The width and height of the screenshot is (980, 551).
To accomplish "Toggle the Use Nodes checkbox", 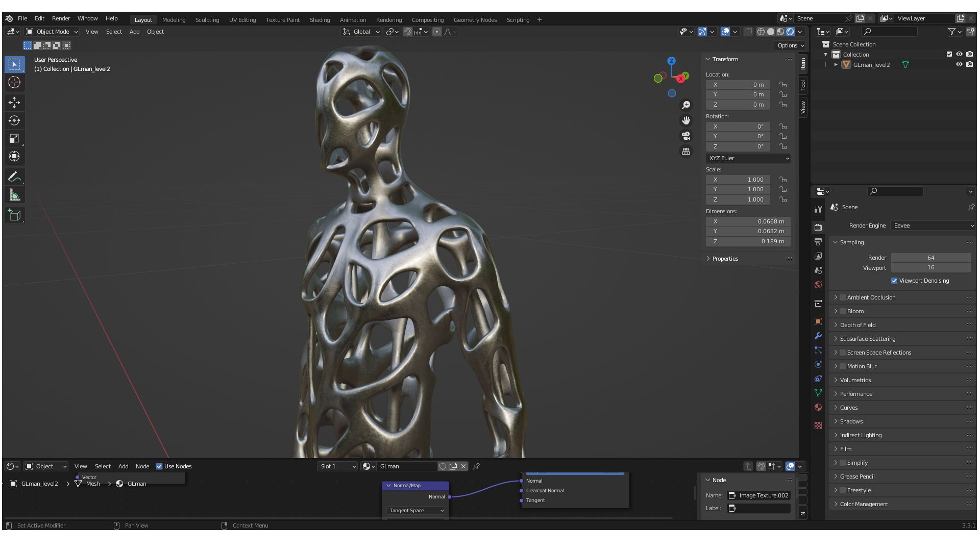I will point(159,466).
